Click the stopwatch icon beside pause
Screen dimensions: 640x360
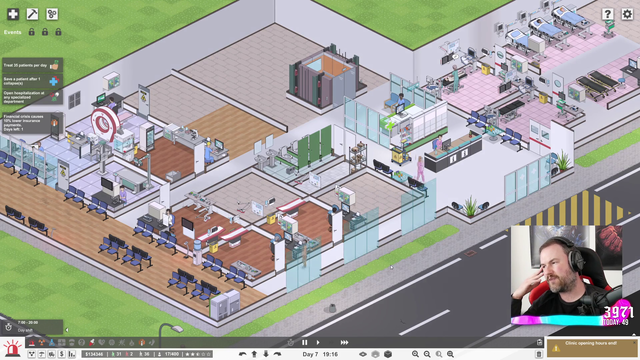coord(291,342)
